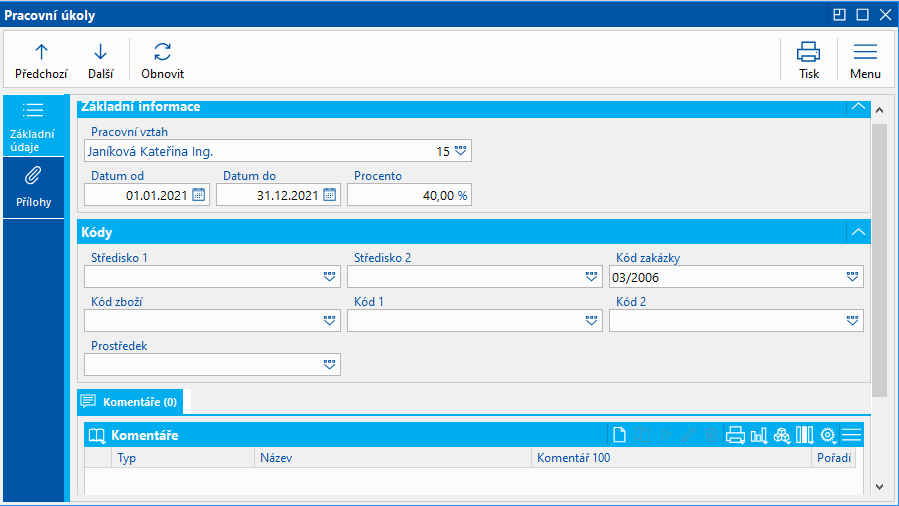The height and width of the screenshot is (506, 899).
Task: Open Kód 2 dropdown
Action: click(853, 321)
